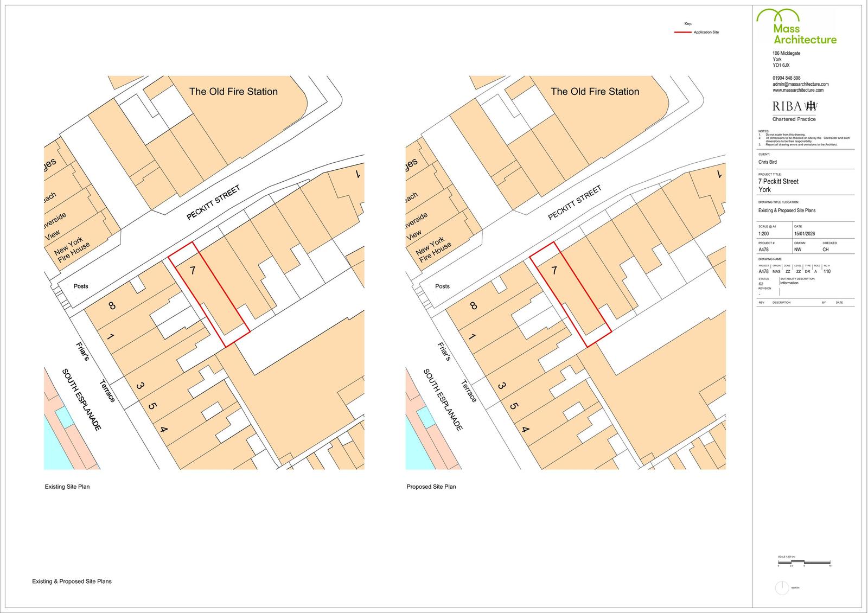The image size is (868, 613).
Task: Click the project title 7 Peckitt Street
Action: (x=778, y=181)
